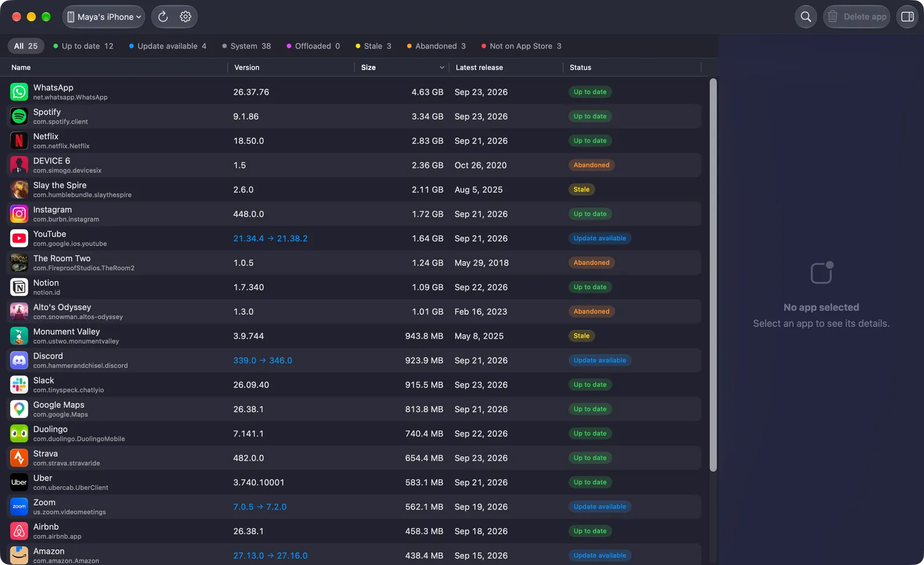Image resolution: width=924 pixels, height=565 pixels.
Task: Filter by Update available 4
Action: pos(167,46)
